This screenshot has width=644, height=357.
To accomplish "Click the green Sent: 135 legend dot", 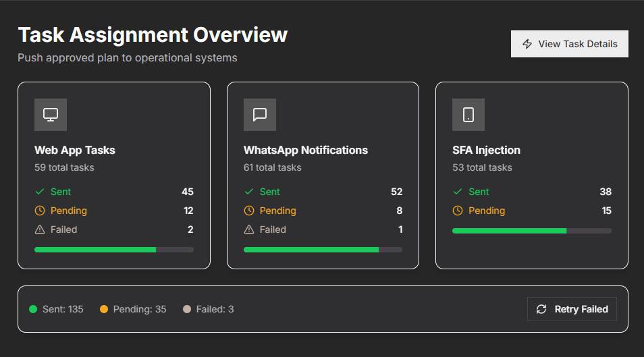I will click(x=33, y=309).
